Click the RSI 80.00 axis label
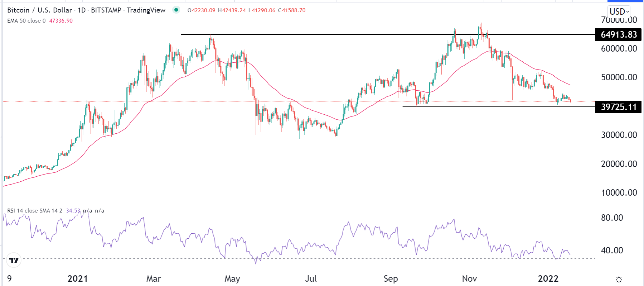This screenshot has width=644, height=286. point(612,218)
